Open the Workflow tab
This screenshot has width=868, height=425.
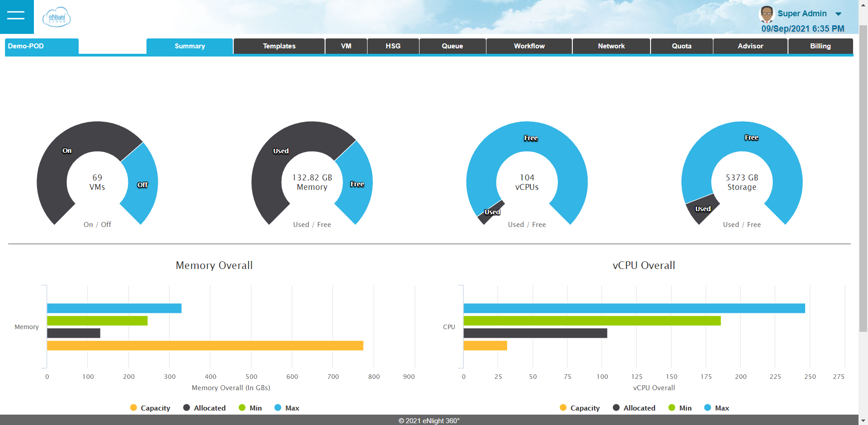(x=529, y=46)
